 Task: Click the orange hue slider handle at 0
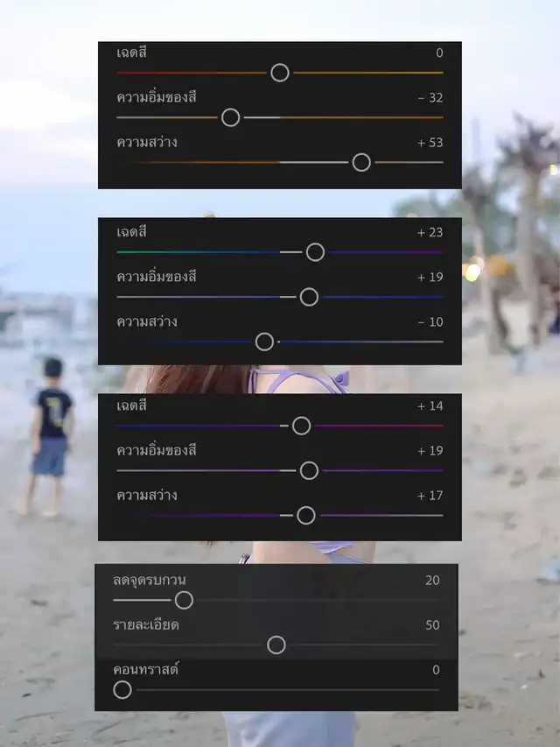point(279,73)
